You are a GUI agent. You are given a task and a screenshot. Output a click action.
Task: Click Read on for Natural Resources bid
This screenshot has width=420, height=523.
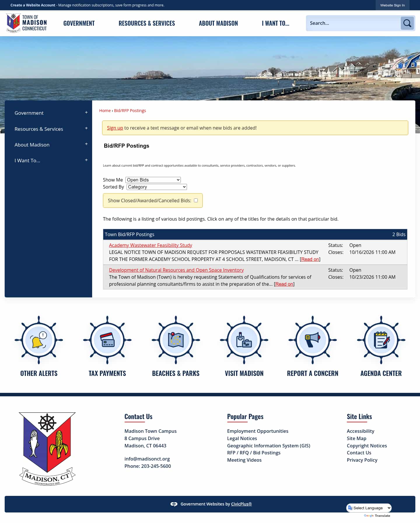pos(284,284)
